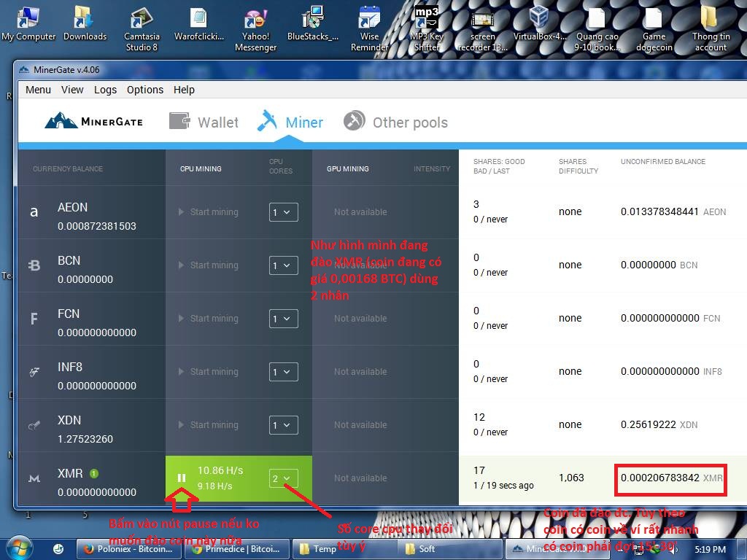Click the XDN currency symbol icon

(x=34, y=425)
